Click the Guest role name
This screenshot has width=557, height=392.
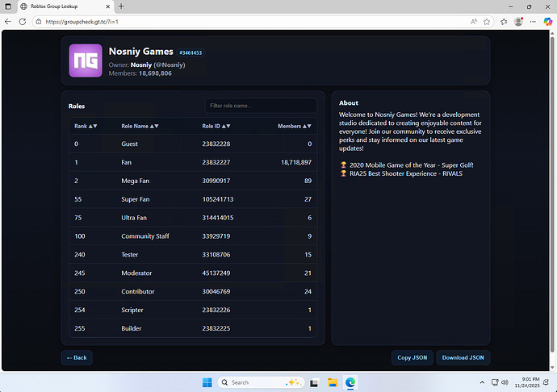coord(129,144)
